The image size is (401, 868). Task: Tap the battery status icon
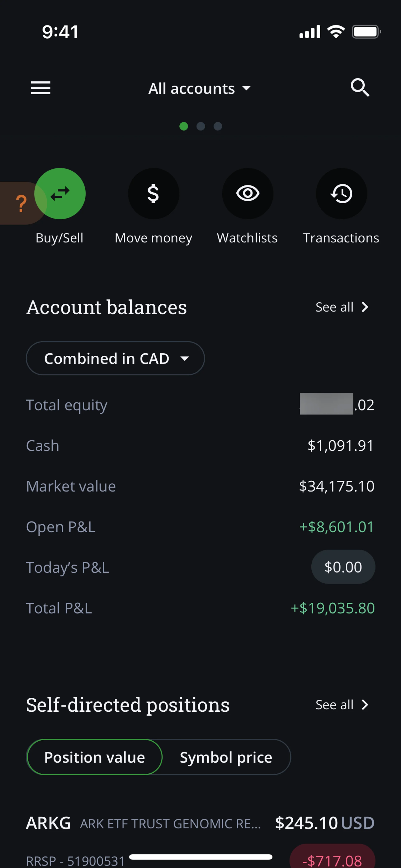(x=366, y=32)
